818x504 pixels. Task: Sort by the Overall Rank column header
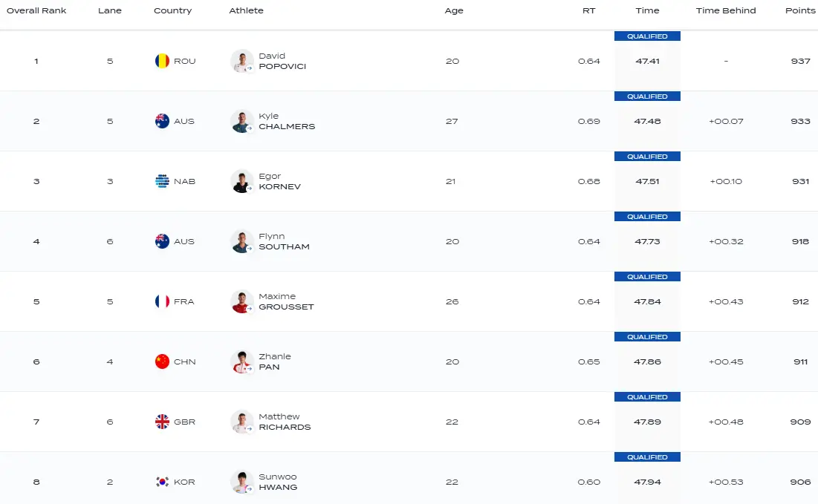36,10
